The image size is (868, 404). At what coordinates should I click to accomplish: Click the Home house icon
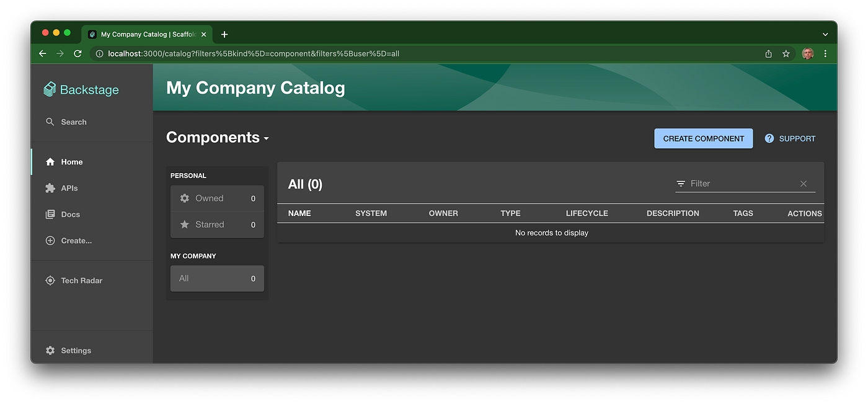click(x=50, y=162)
